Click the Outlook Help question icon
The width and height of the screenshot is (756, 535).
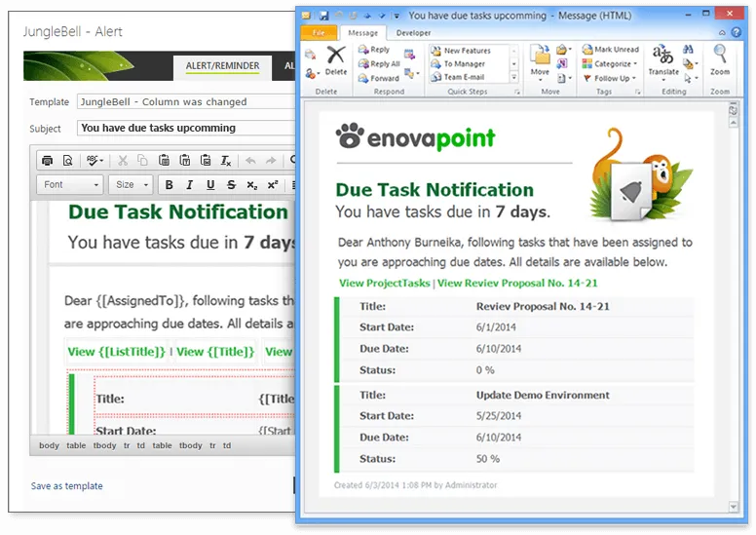point(737,32)
